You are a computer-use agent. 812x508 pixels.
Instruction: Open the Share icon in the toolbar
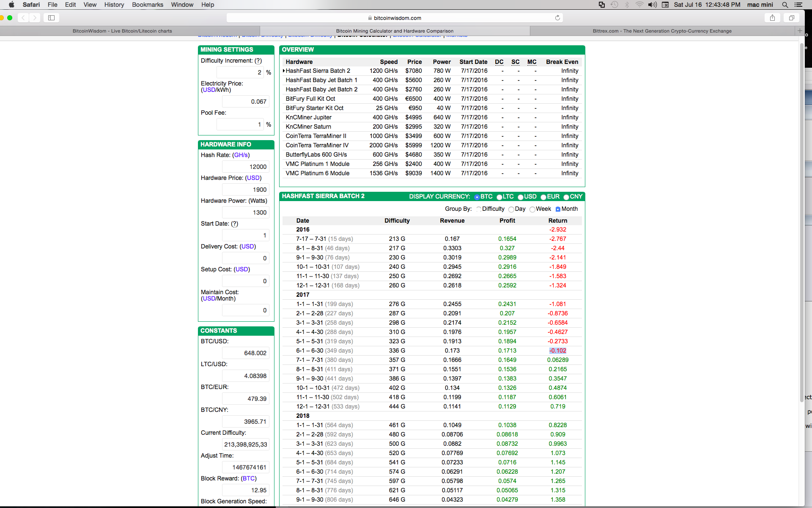tap(772, 18)
